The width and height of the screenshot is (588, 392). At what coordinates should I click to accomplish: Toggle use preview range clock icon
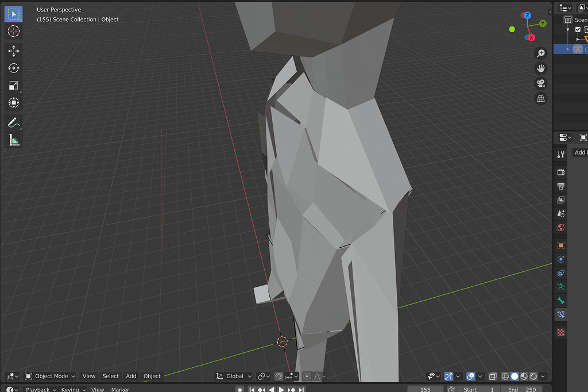click(452, 389)
